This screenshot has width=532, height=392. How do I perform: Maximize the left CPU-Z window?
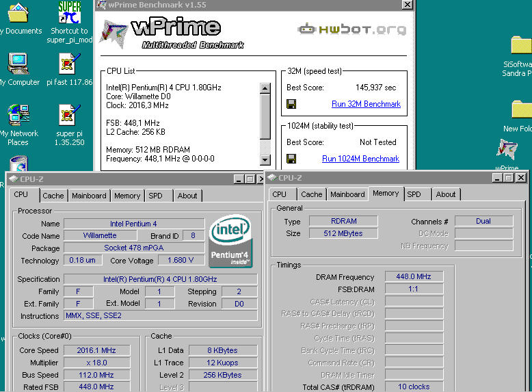click(250, 179)
